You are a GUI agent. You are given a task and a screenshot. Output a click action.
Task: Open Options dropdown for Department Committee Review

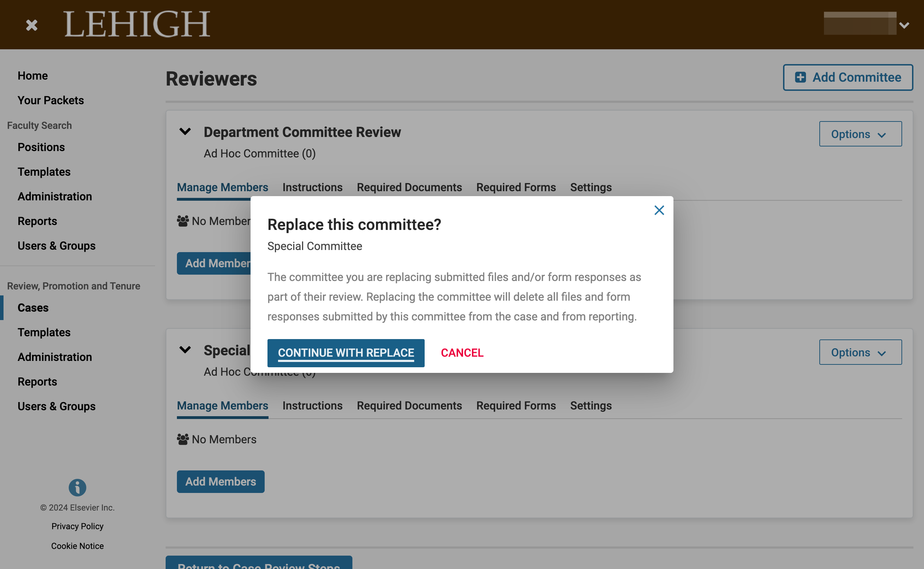coord(860,134)
